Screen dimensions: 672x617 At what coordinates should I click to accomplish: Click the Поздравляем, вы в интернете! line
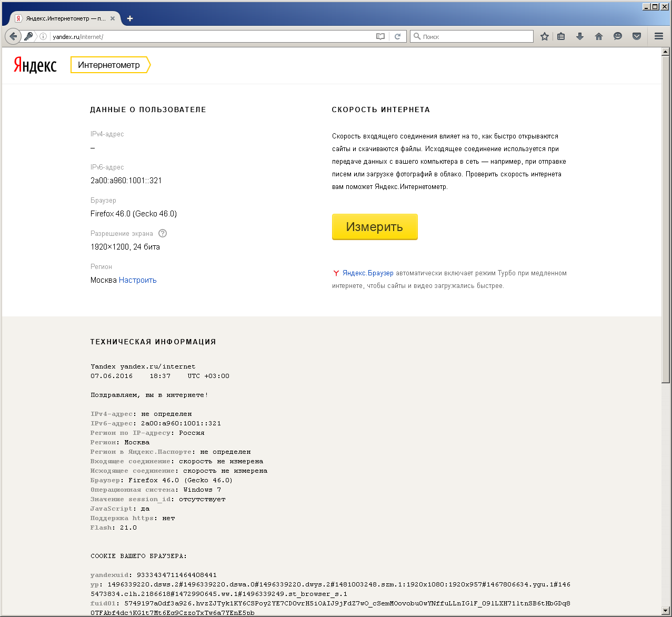click(x=149, y=395)
